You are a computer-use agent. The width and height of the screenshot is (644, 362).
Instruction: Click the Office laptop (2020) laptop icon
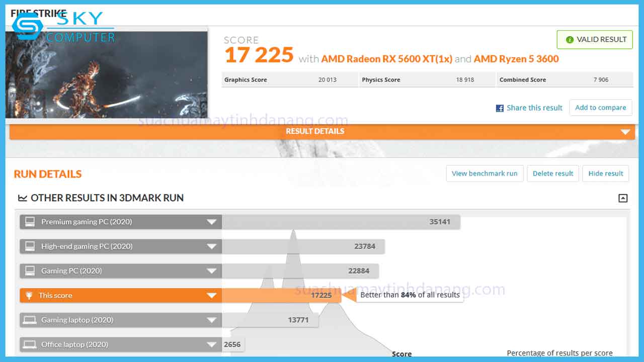(30, 344)
